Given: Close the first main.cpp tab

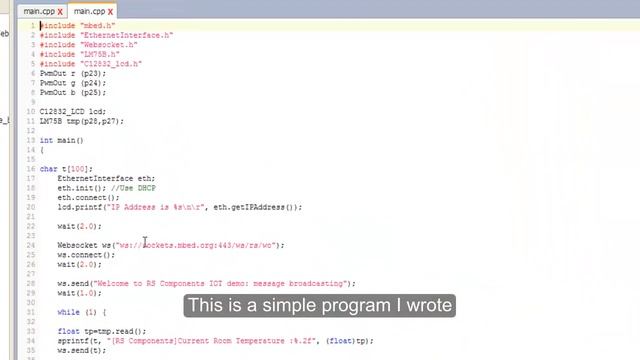Looking at the screenshot, I should 60,12.
